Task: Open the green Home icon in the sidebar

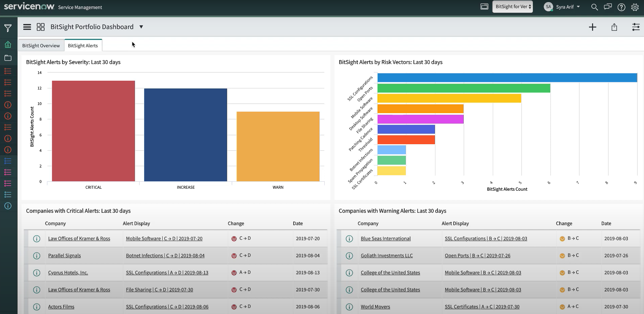Action: [x=8, y=44]
